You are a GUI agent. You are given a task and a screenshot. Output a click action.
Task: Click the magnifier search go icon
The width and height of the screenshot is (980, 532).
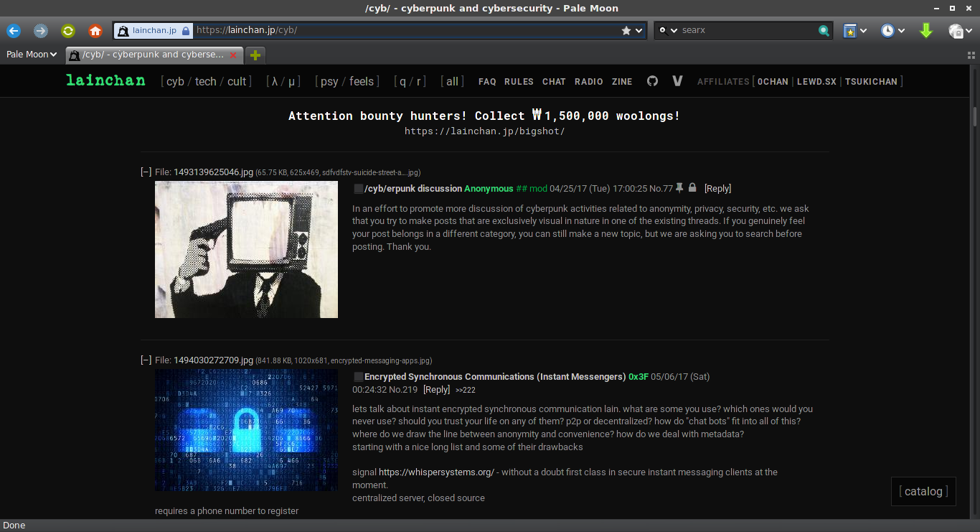(x=824, y=31)
